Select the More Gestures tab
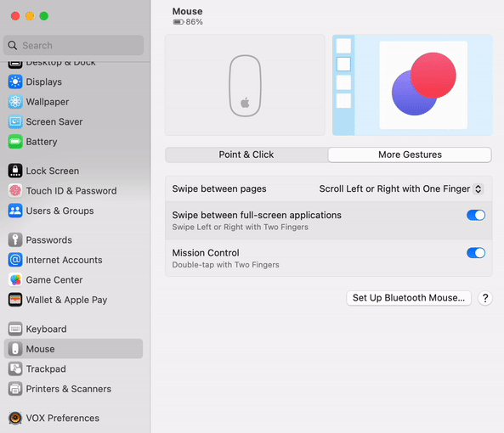Screen dimensions: 504x433 pos(410,155)
